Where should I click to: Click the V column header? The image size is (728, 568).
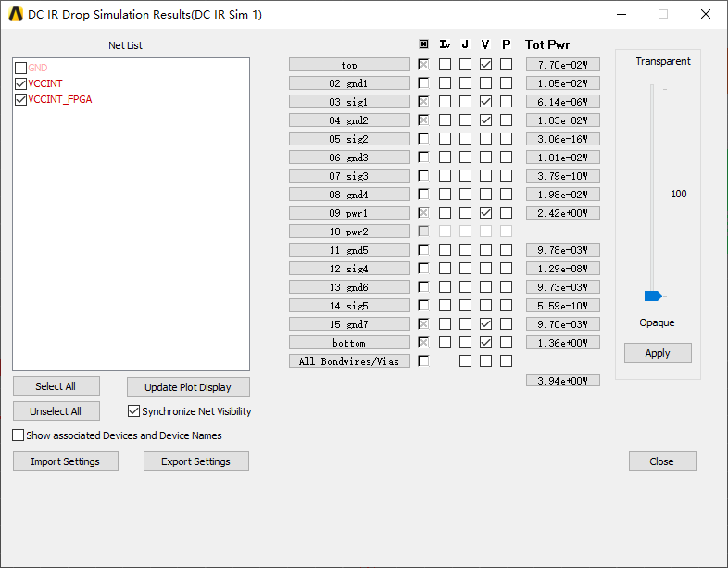coord(485,44)
